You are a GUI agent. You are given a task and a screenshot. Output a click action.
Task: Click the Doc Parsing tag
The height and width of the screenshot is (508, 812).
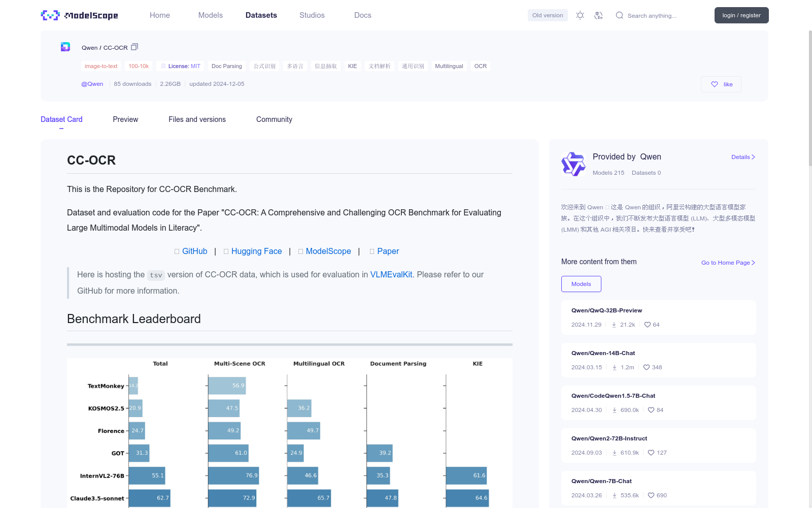click(227, 66)
